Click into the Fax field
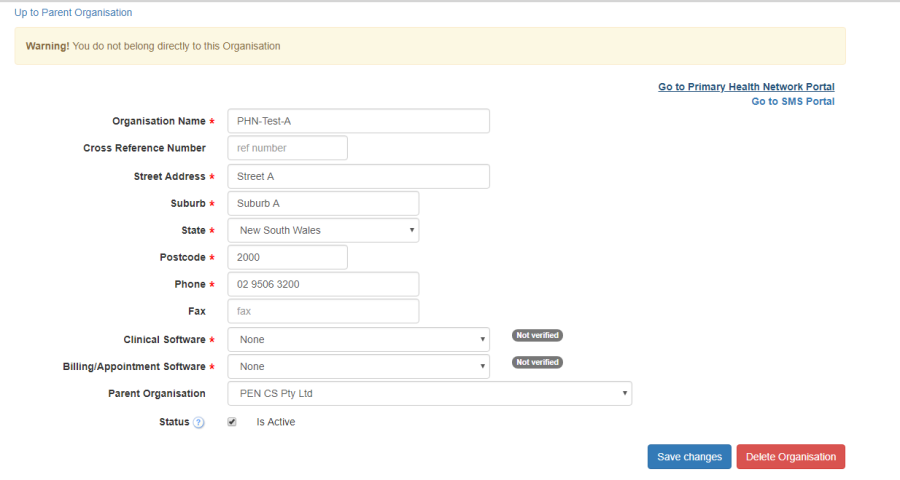This screenshot has height=480, width=900. (x=323, y=311)
